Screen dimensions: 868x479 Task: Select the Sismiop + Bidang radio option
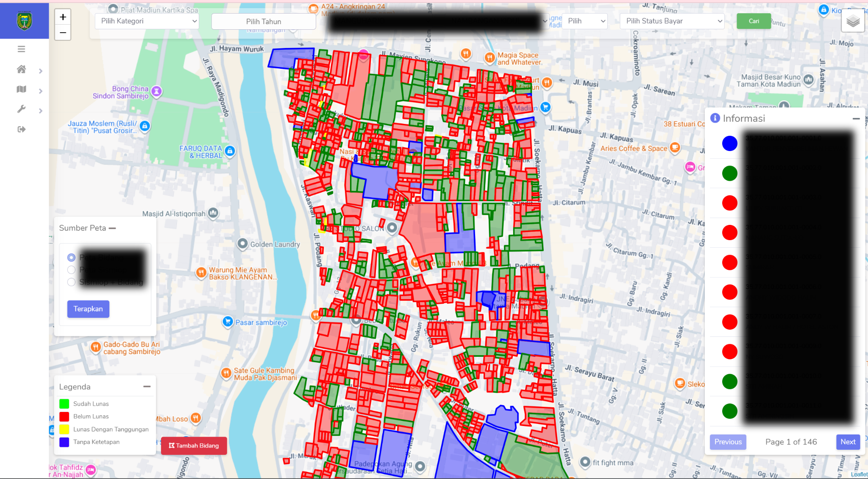(x=71, y=282)
